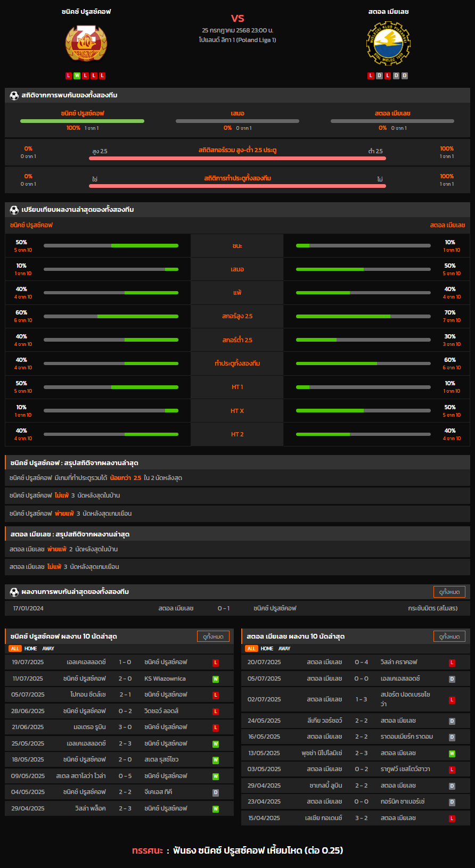Click ดูทั้งหมด button for สตอล เมียเลซ last 10 matches
Viewport: 475px width, 868px height.
(x=449, y=636)
